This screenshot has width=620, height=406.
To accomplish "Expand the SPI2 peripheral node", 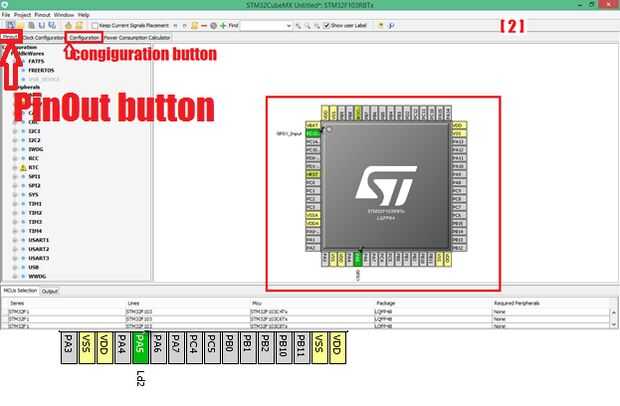I will pyautogui.click(x=15, y=186).
